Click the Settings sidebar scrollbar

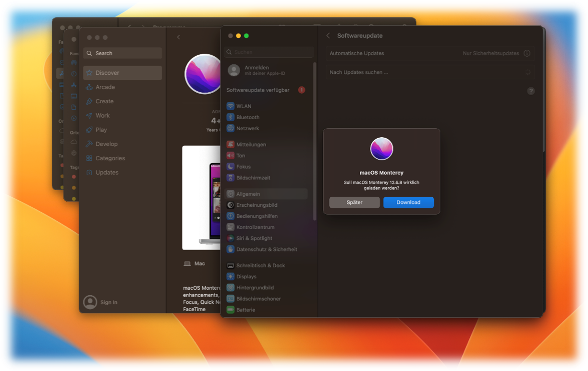(x=315, y=142)
